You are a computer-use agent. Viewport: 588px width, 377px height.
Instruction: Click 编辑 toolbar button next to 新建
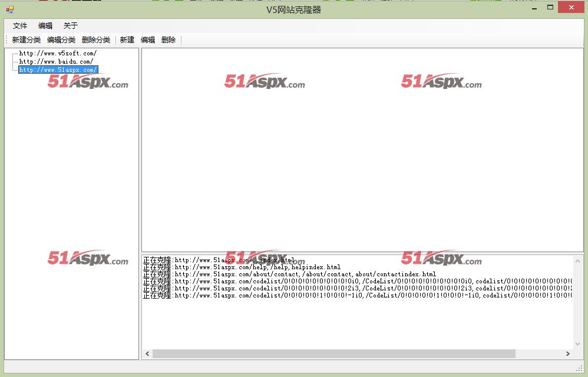[148, 39]
